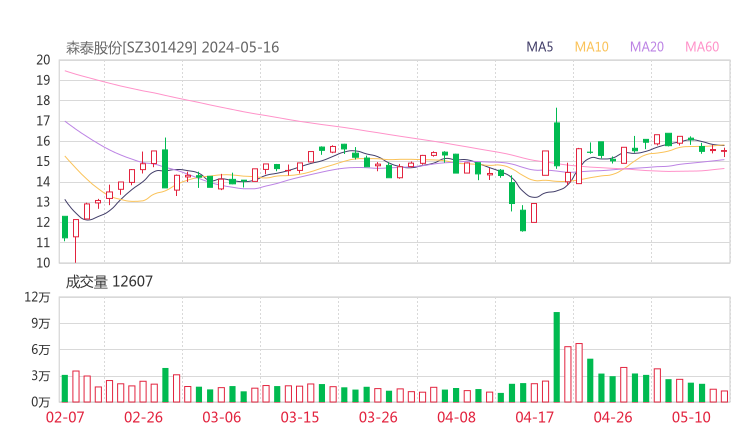Click the 12万 volume axis label
The height and width of the screenshot is (440, 740).
pyautogui.click(x=37, y=297)
